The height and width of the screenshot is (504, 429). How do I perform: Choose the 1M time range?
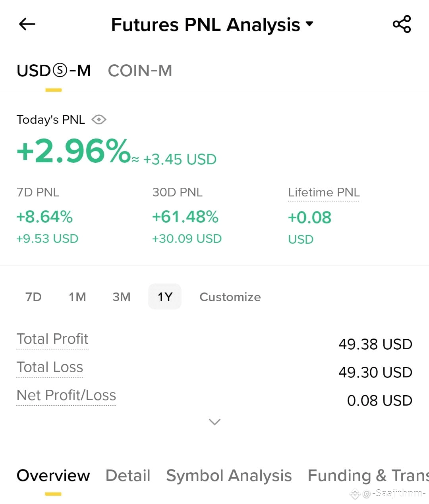tap(77, 297)
